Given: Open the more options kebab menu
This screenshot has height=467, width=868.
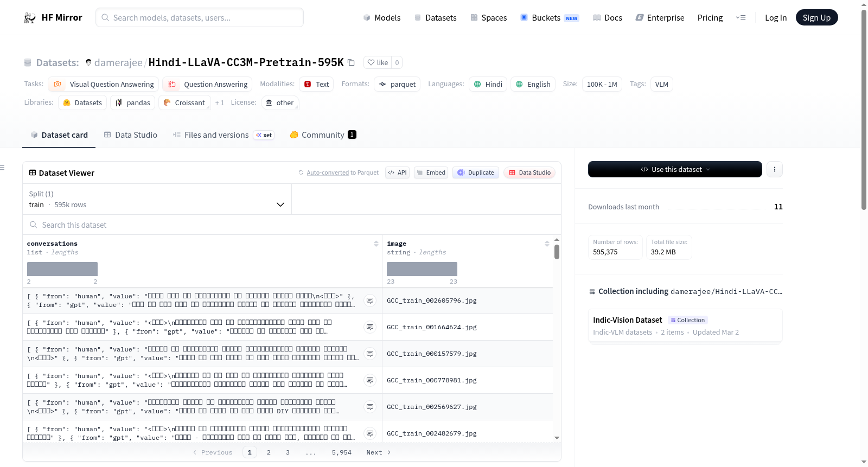Looking at the screenshot, I should click(x=775, y=169).
